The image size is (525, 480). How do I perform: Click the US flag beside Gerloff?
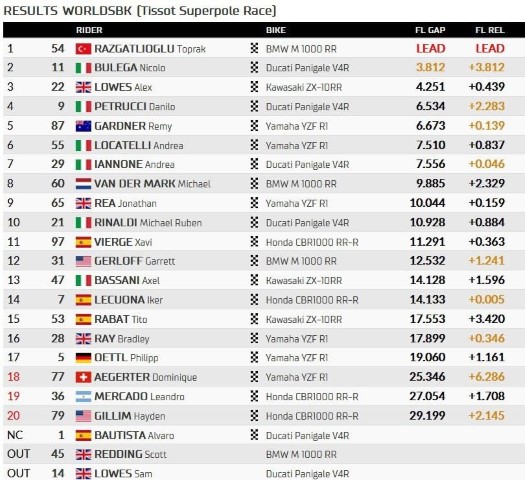tap(83, 261)
